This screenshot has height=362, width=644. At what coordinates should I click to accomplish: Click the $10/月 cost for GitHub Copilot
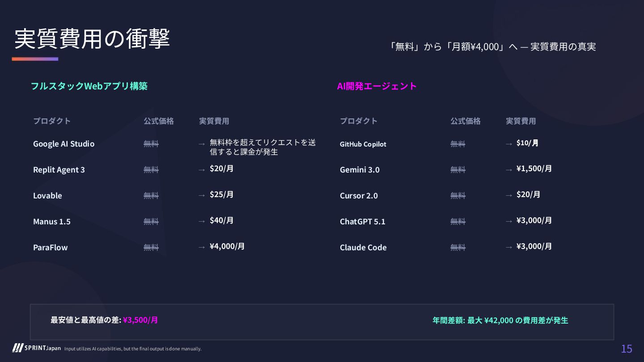click(527, 143)
